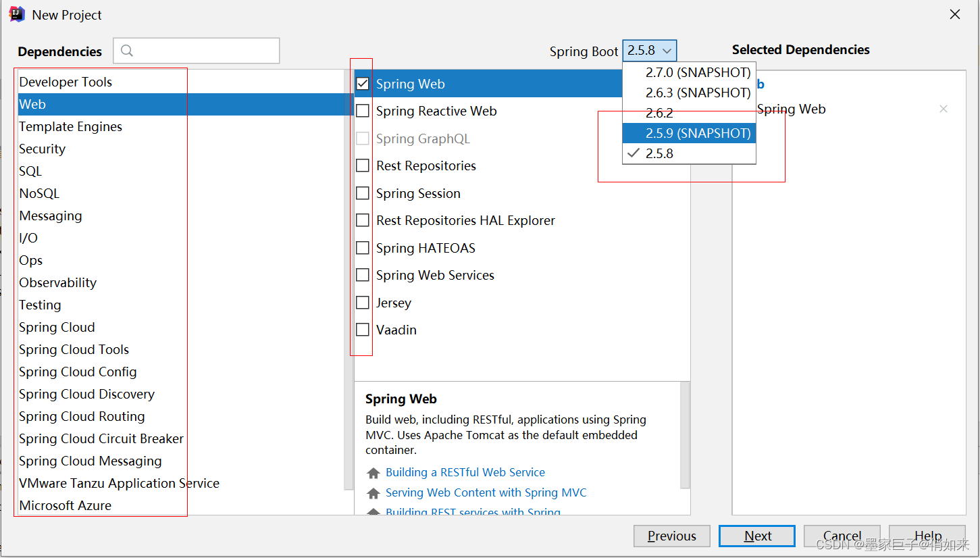
Task: Click the Spring Web entry under Selected Dependencies
Action: click(792, 109)
